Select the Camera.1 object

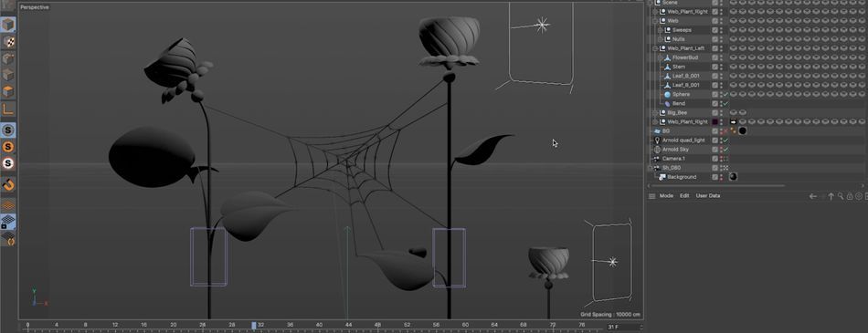pos(673,159)
